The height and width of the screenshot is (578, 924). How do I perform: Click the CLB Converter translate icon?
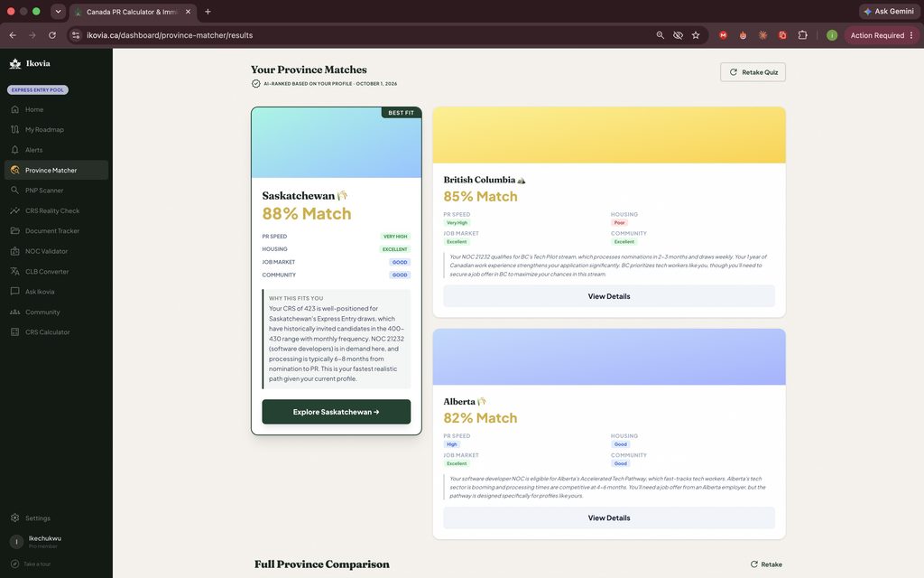pyautogui.click(x=14, y=271)
